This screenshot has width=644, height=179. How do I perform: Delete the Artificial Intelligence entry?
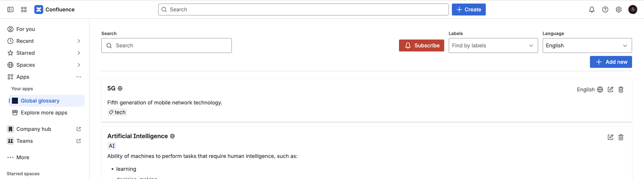click(x=621, y=137)
